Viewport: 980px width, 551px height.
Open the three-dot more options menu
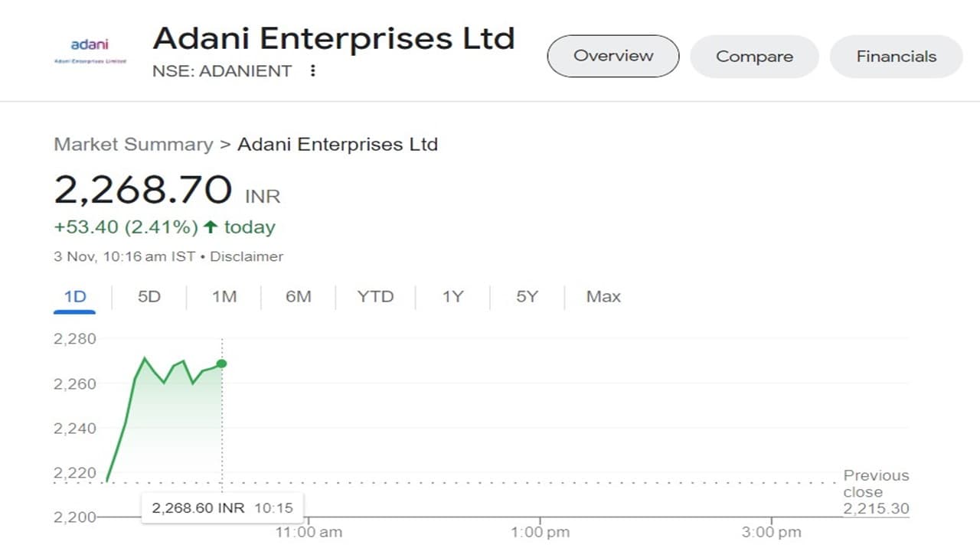click(x=312, y=71)
